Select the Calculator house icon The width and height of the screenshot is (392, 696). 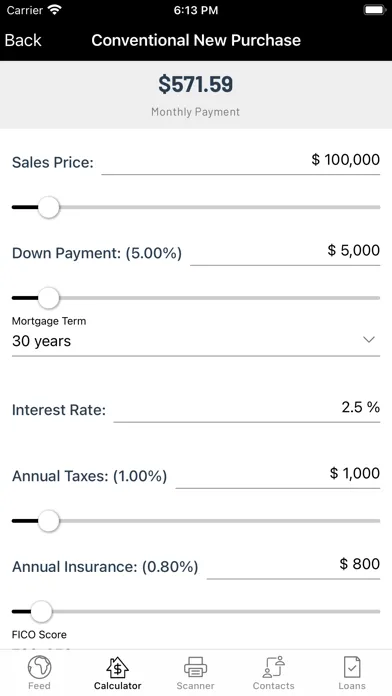(x=117, y=667)
